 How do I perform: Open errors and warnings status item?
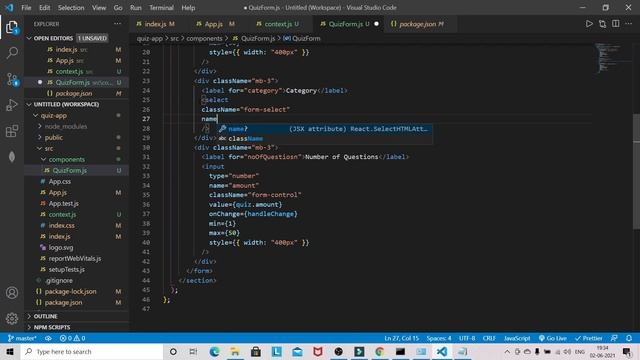pos(72,338)
